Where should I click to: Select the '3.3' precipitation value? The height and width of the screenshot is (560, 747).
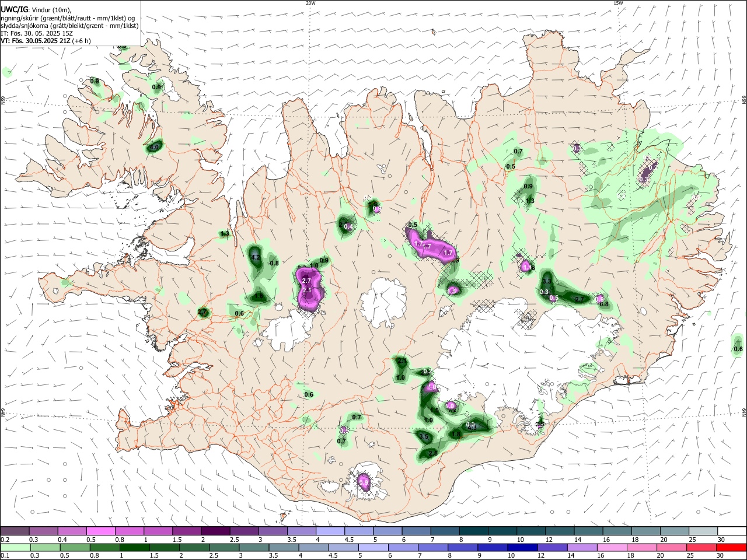tap(547, 281)
